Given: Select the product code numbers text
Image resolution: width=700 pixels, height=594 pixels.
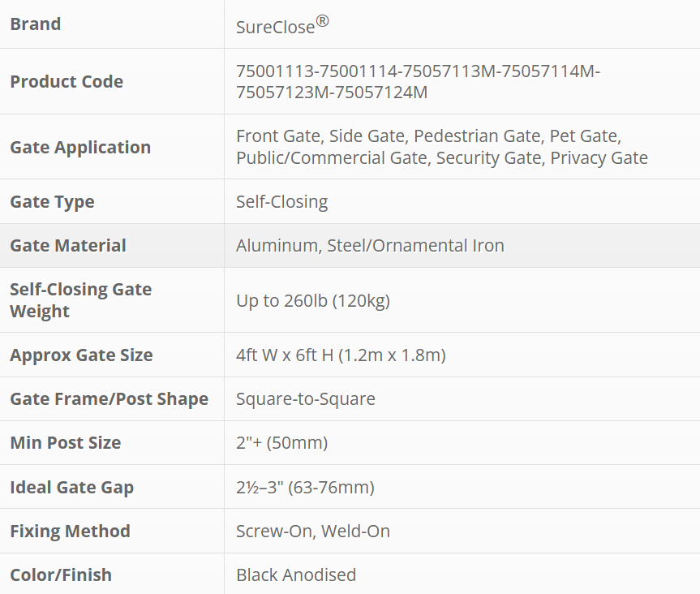Looking at the screenshot, I should tap(418, 82).
